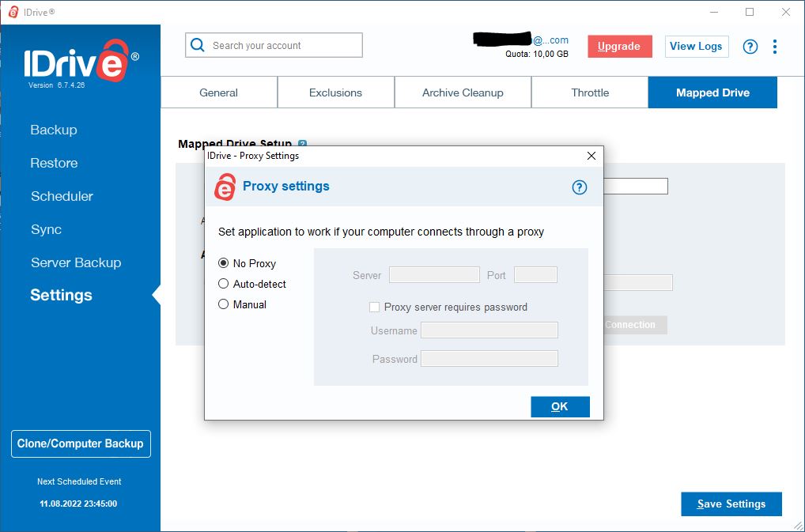Image resolution: width=805 pixels, height=532 pixels.
Task: Open the Archive Cleanup tab
Action: pos(463,92)
